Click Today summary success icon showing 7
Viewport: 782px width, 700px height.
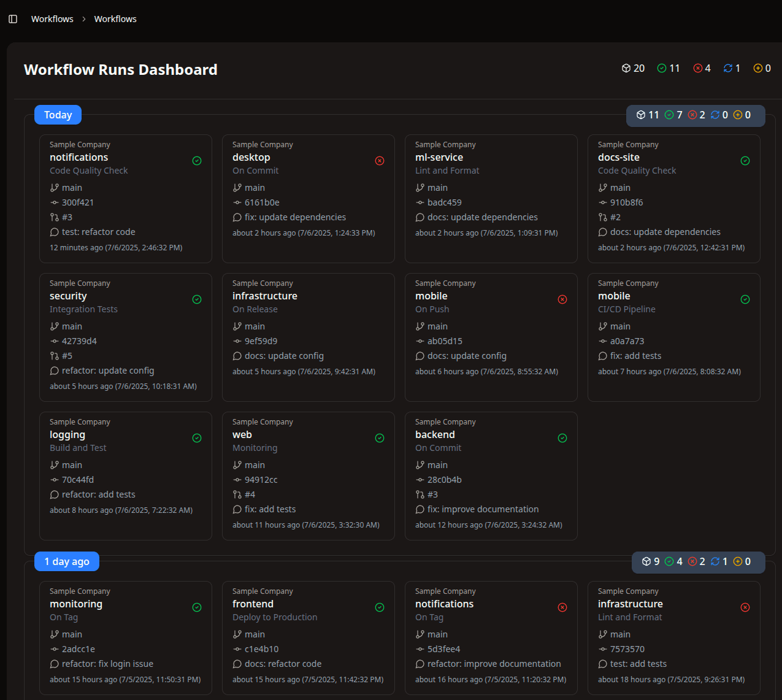[x=669, y=115]
